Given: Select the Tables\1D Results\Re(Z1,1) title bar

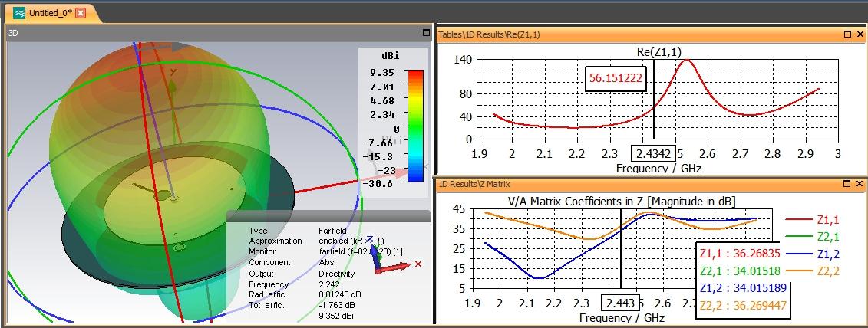Looking at the screenshot, I should tap(651, 34).
